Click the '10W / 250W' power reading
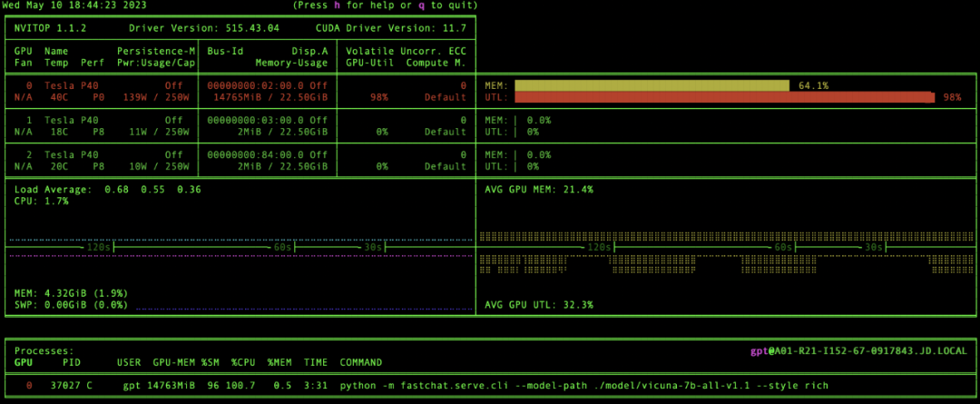 click(x=160, y=166)
